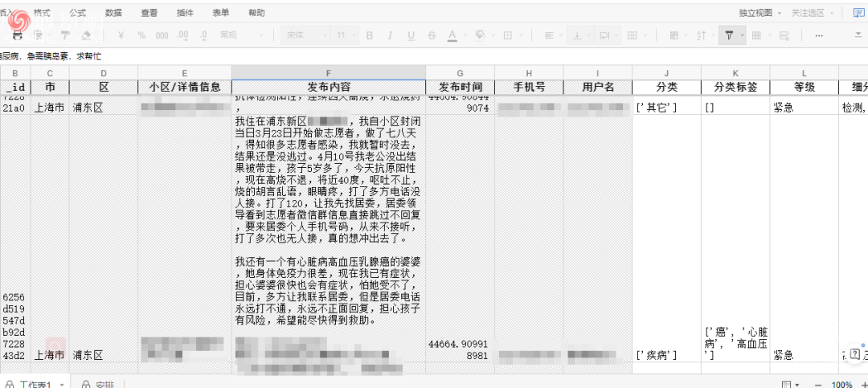The image size is (868, 388).
Task: Expand the borders dropdown arrow
Action: coord(519,35)
